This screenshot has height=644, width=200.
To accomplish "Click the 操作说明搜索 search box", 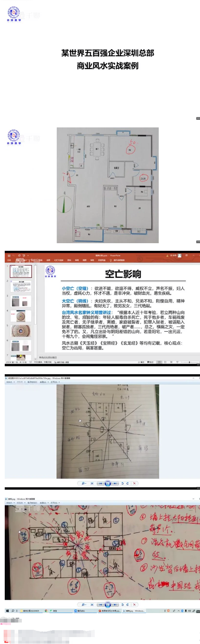I will coord(118,260).
